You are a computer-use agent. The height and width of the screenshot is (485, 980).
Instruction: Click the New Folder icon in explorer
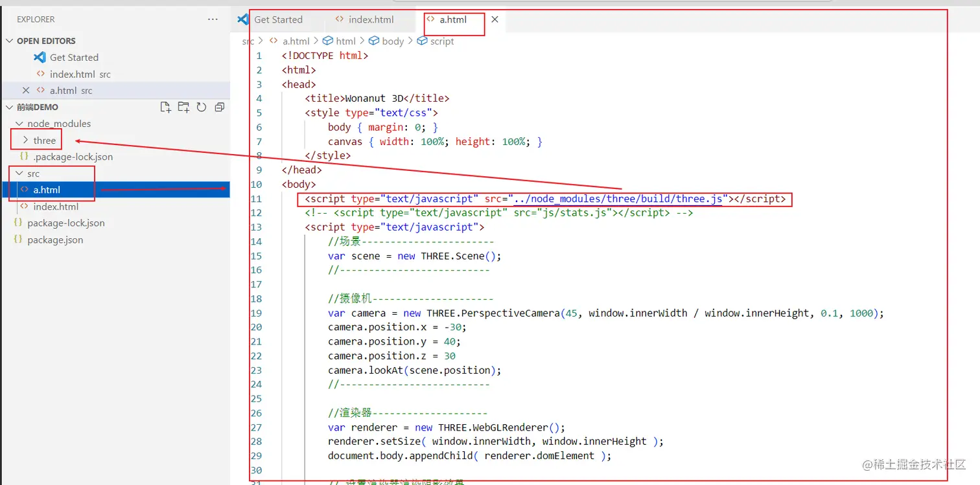coord(184,107)
